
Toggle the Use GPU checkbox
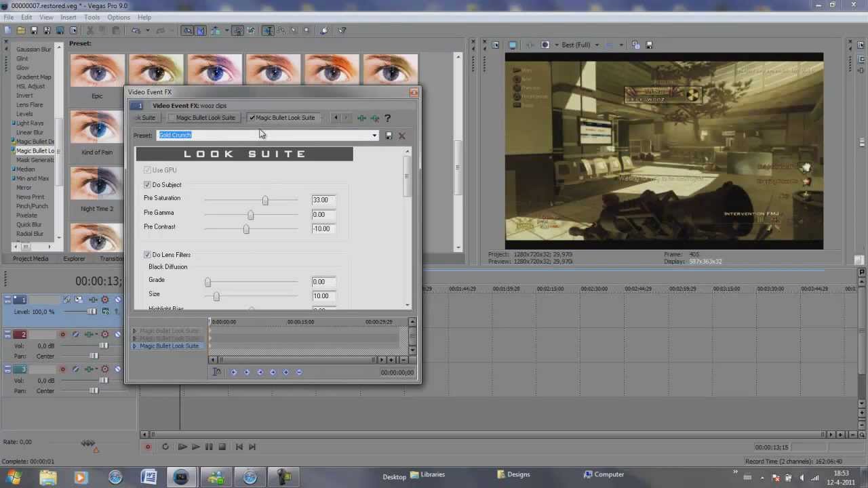(x=147, y=170)
